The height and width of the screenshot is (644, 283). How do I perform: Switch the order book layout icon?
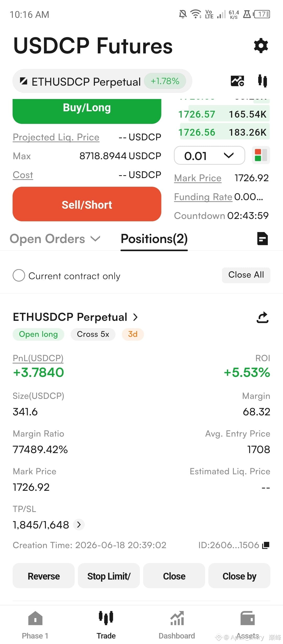(x=261, y=155)
